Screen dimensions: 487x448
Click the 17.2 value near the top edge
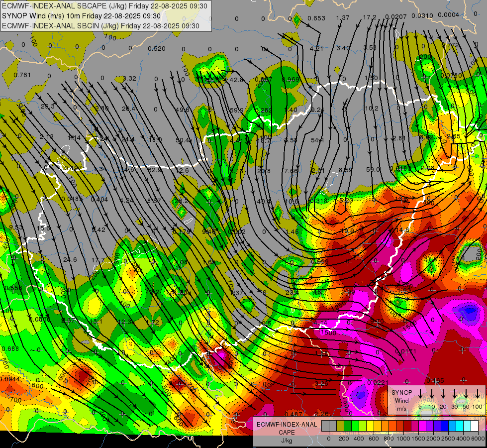click(x=370, y=17)
